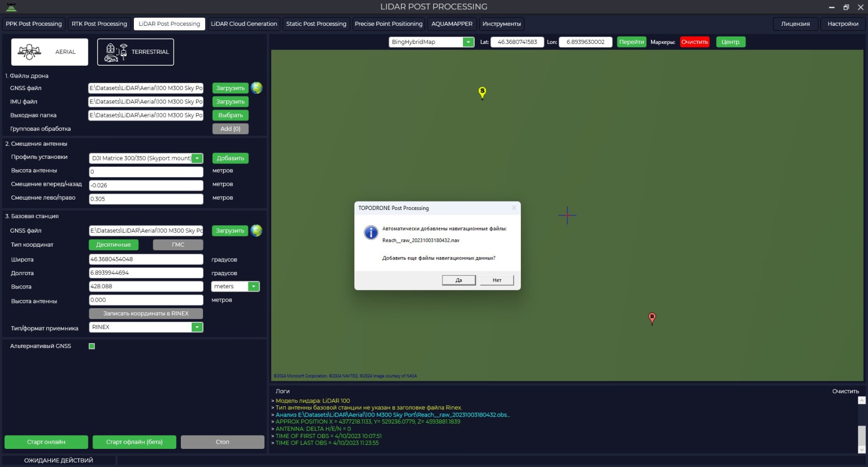Click Смещение вперед/назад field
868x467 pixels.
(x=146, y=185)
